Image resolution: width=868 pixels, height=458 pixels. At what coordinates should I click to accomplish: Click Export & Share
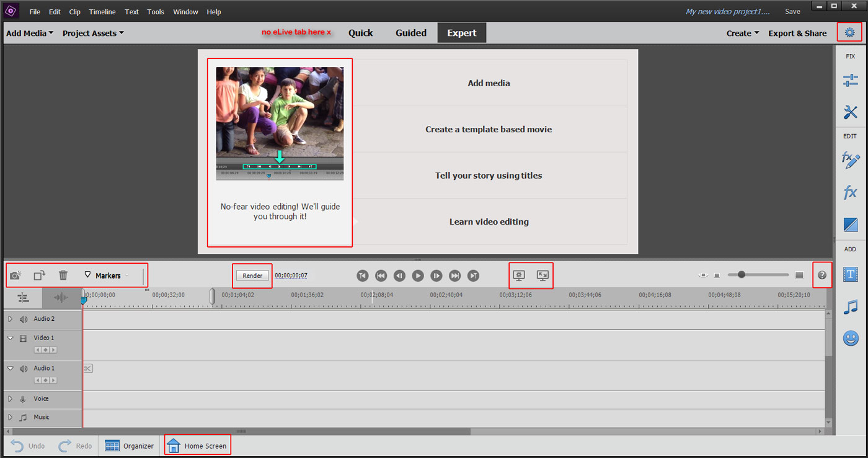pos(797,34)
